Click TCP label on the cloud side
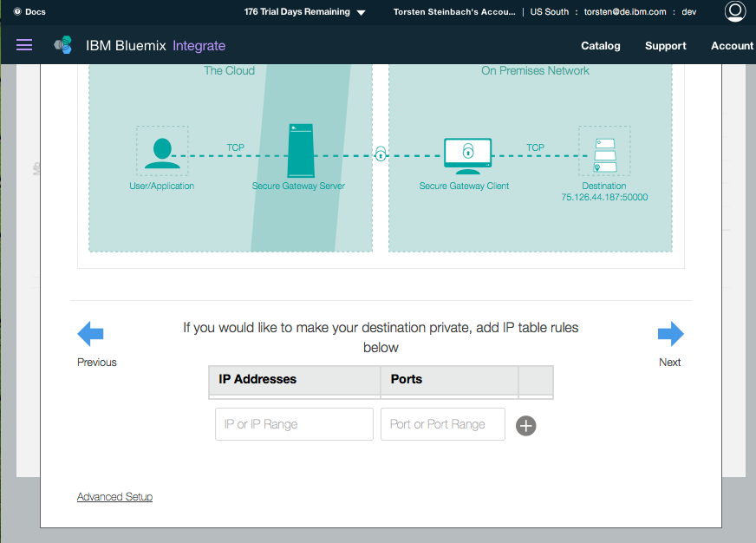756x543 pixels. point(235,147)
